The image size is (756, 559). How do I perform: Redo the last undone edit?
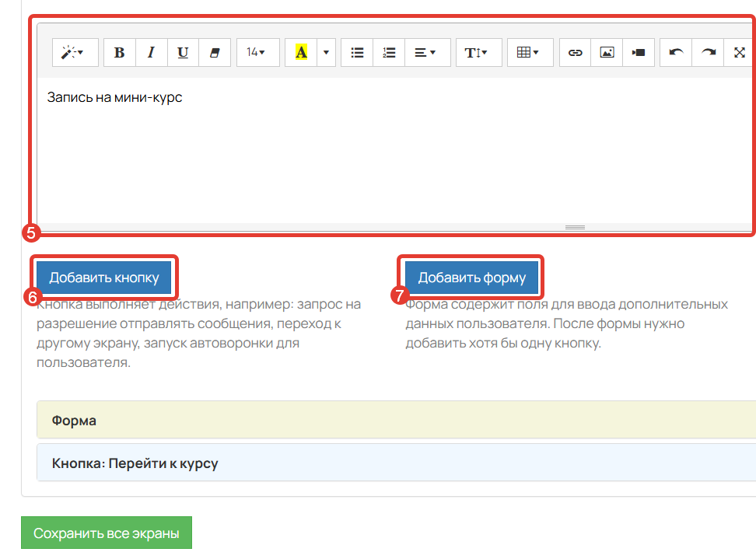(x=708, y=53)
